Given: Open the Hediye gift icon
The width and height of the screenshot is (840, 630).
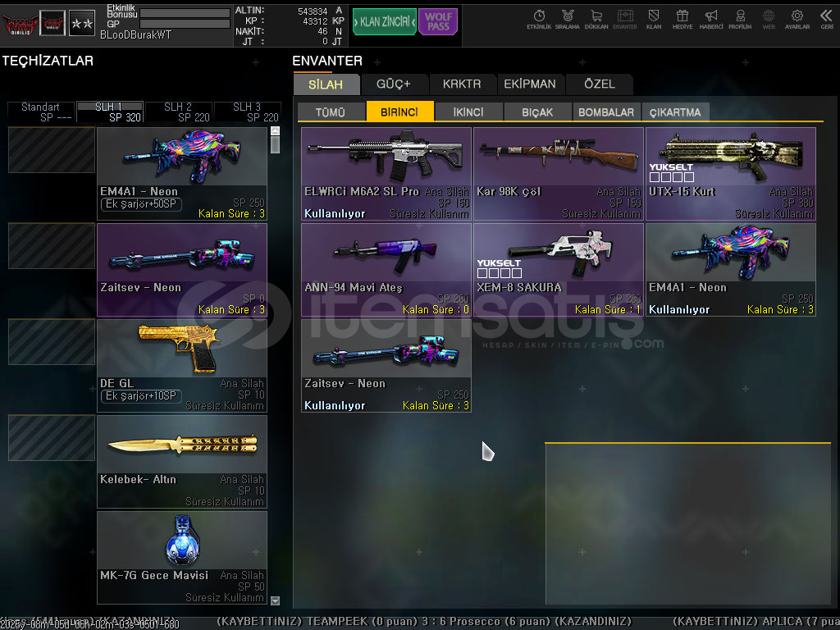Looking at the screenshot, I should [x=682, y=20].
